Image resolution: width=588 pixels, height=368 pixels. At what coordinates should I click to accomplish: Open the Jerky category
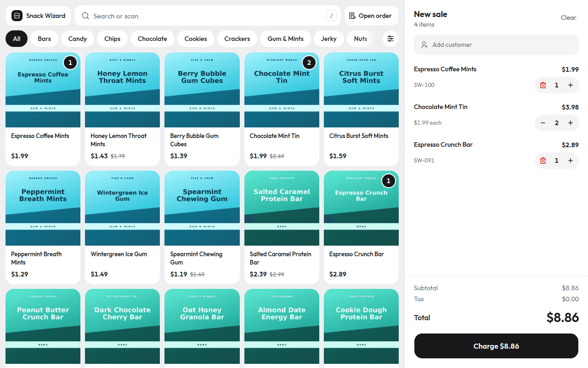coord(329,39)
